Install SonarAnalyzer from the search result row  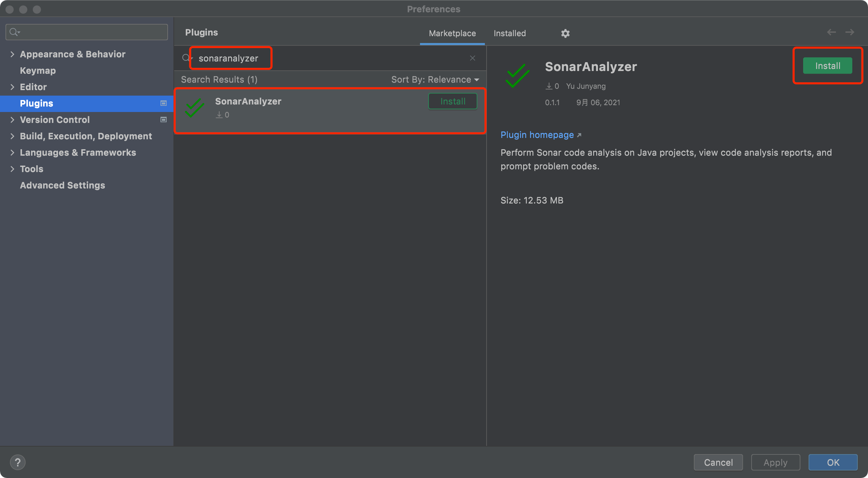point(453,101)
